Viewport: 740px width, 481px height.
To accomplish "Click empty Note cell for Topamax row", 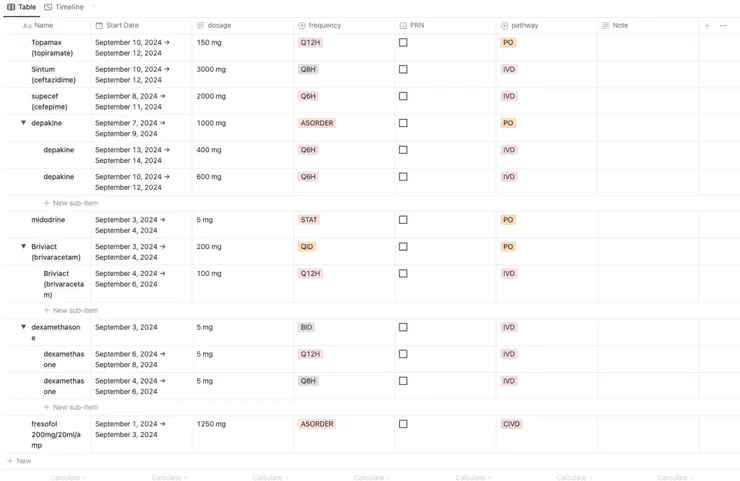I will (x=648, y=48).
